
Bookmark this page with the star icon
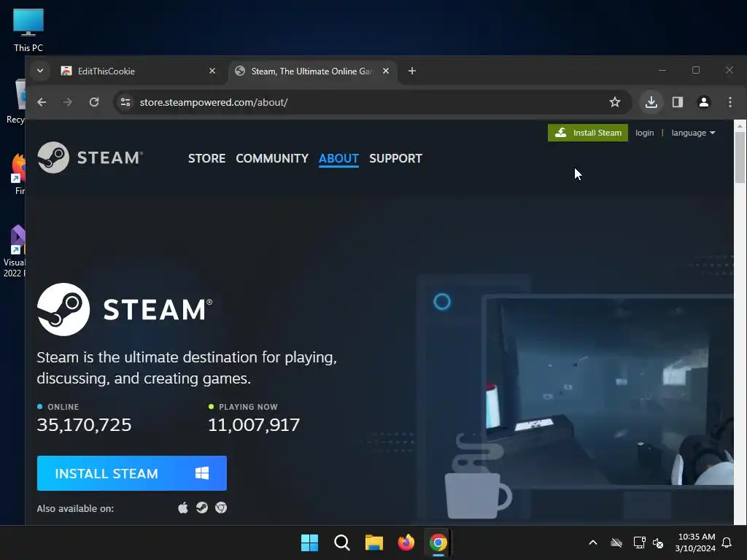pos(615,102)
